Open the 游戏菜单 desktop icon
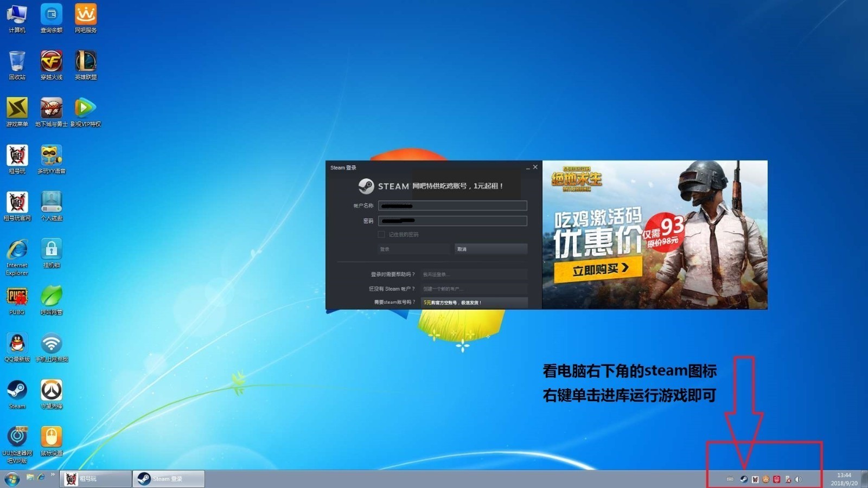Image resolution: width=868 pixels, height=488 pixels. tap(17, 112)
